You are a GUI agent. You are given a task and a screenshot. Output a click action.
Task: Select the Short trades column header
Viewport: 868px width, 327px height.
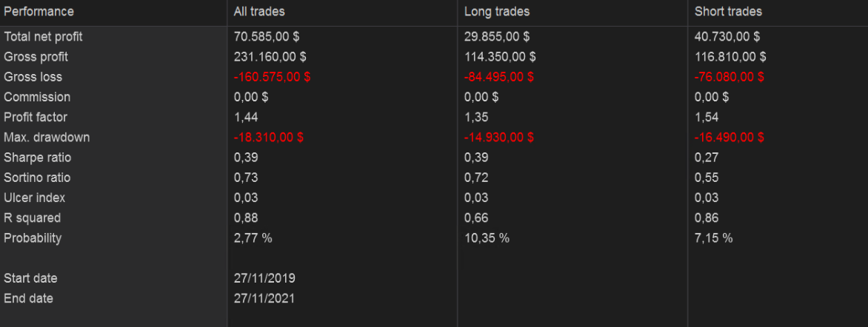tap(728, 12)
